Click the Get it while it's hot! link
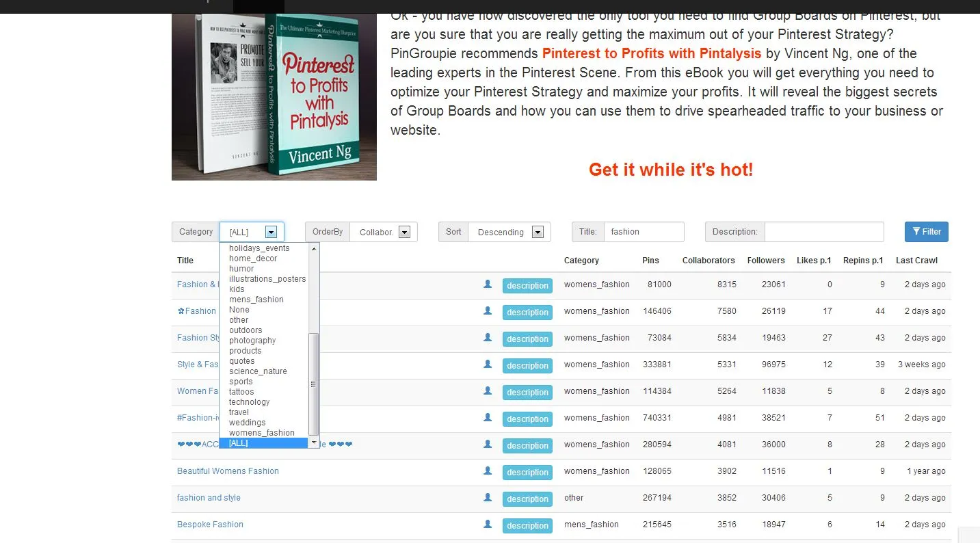The image size is (980, 543). tap(671, 170)
